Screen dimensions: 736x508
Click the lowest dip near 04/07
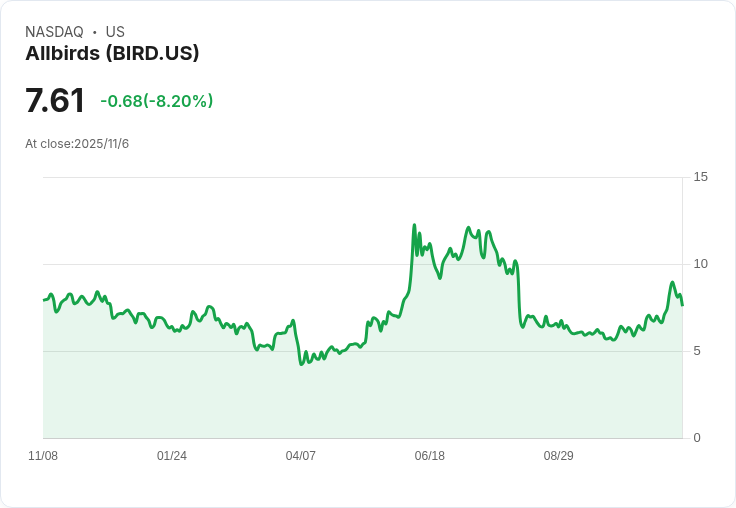coord(301,364)
